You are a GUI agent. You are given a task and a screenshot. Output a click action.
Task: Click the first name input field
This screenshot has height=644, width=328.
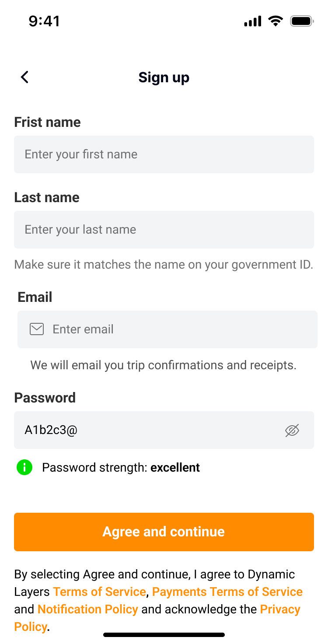[164, 154]
